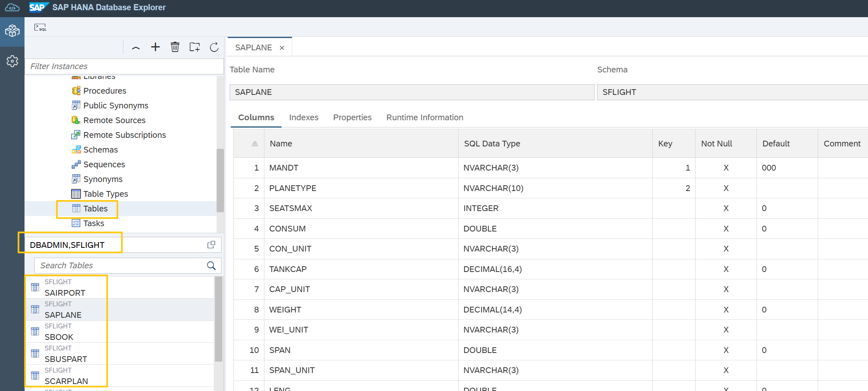Screen dimensions: 868x391
Task: Click the cloud code icon at top left
Action: pyautogui.click(x=12, y=7)
